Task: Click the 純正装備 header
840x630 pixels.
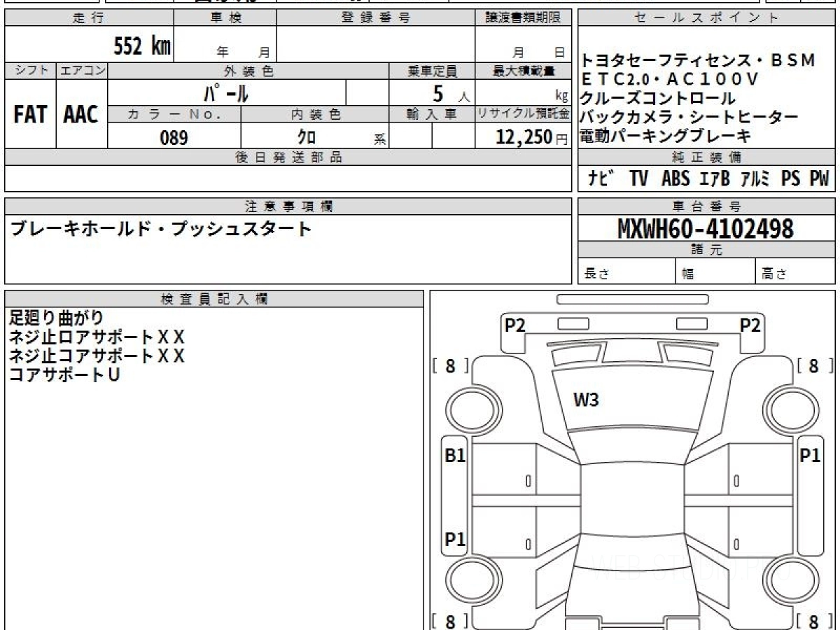Action: 706,157
